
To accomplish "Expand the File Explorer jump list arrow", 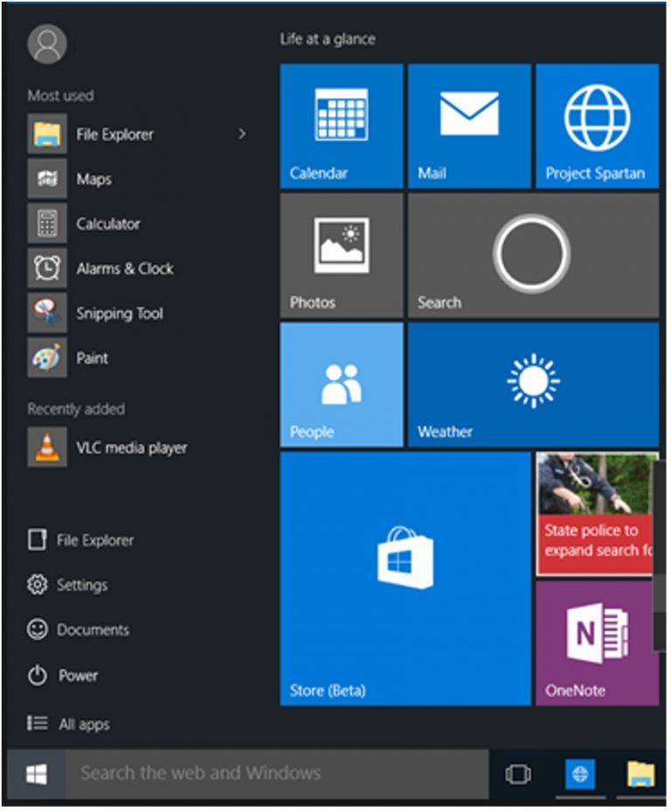I will pyautogui.click(x=242, y=134).
